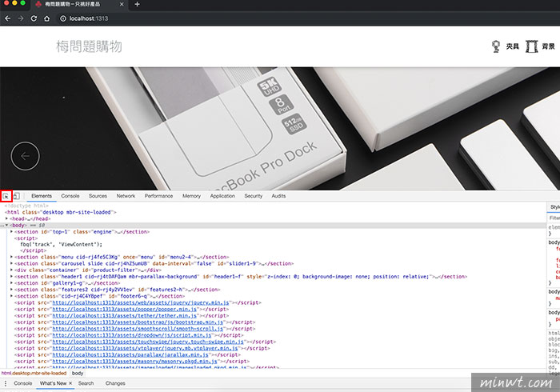Screen dimensions: 560x392
Task: Open the Memory tab
Action: tap(191, 196)
